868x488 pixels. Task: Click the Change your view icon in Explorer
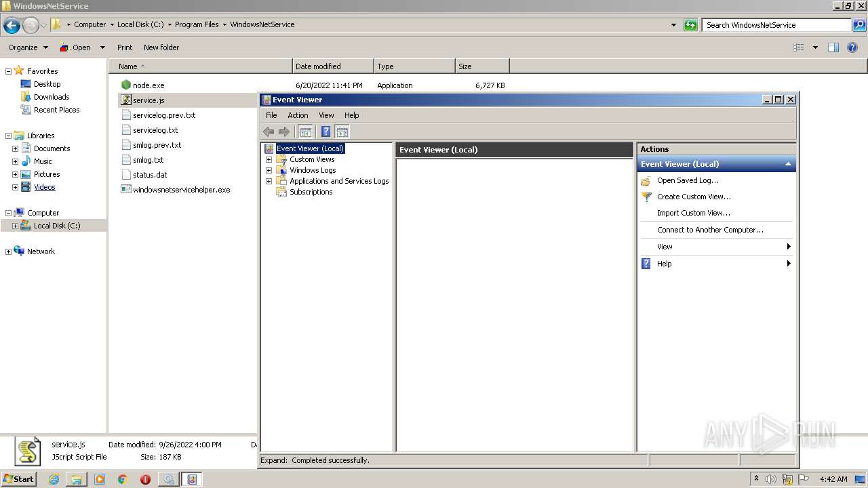pyautogui.click(x=799, y=47)
